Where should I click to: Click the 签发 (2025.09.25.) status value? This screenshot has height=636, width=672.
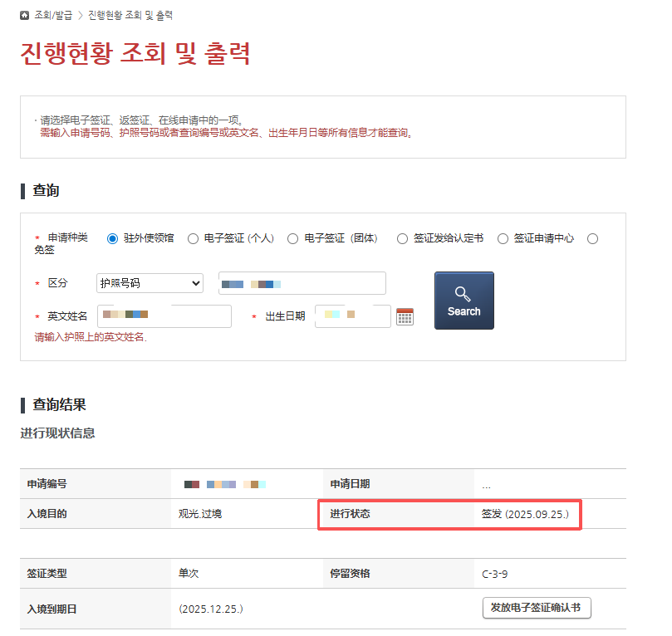[525, 514]
